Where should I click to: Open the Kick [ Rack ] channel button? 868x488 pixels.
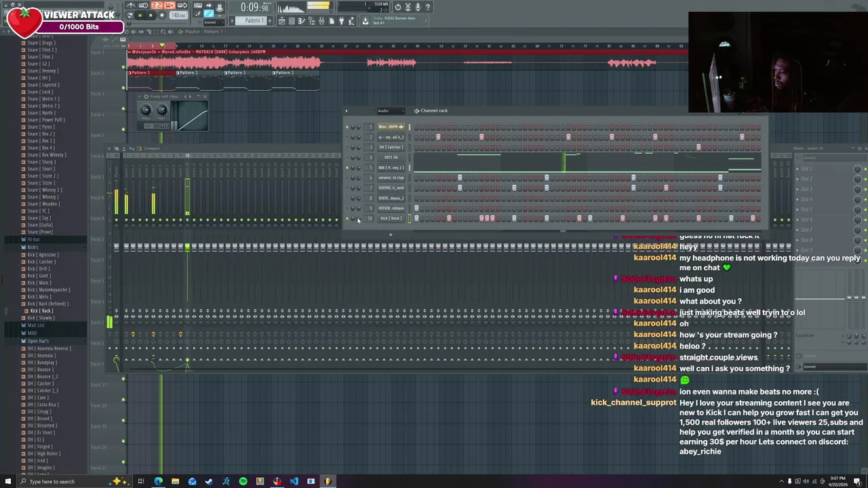pyautogui.click(x=391, y=218)
